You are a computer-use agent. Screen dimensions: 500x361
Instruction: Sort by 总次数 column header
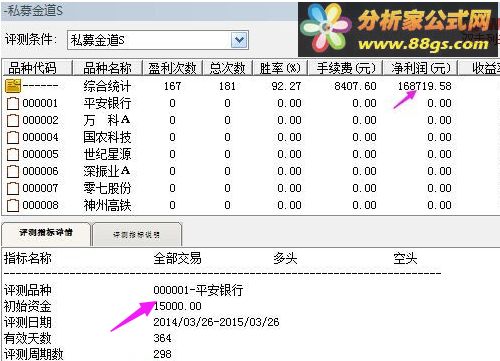point(228,68)
